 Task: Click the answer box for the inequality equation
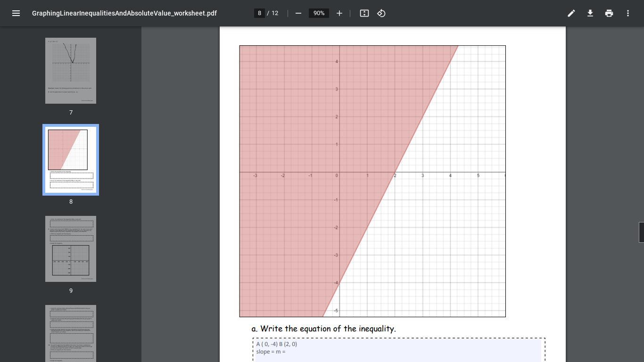pyautogui.click(x=398, y=351)
